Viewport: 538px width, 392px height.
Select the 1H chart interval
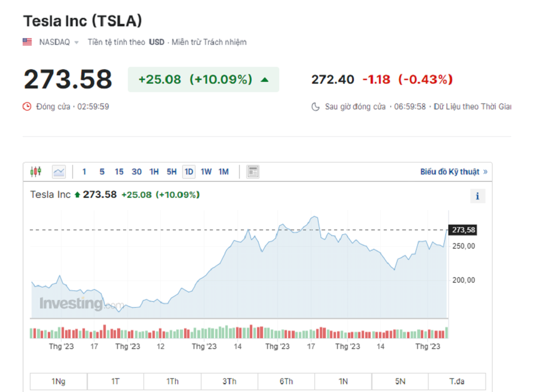pyautogui.click(x=154, y=172)
